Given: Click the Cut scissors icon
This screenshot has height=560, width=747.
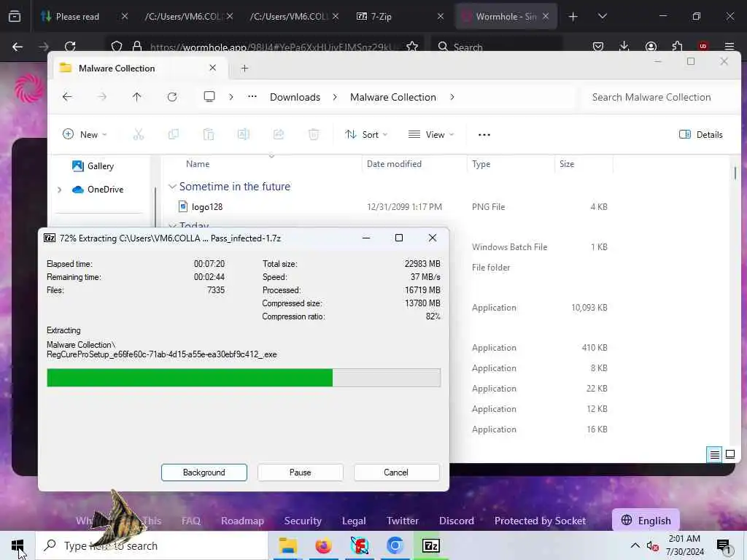Looking at the screenshot, I should (x=138, y=135).
